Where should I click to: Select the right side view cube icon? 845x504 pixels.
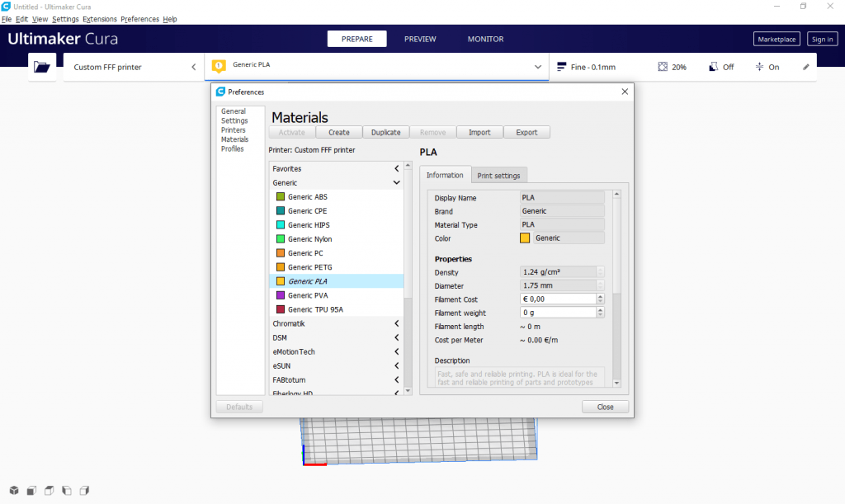(x=84, y=491)
